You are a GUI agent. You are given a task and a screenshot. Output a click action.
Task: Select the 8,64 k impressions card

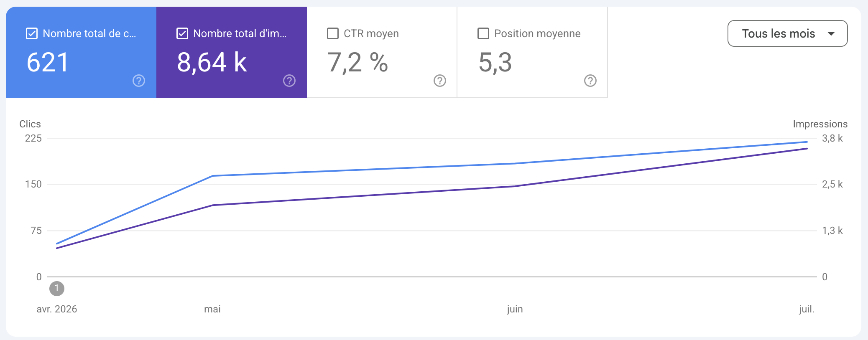pyautogui.click(x=232, y=52)
